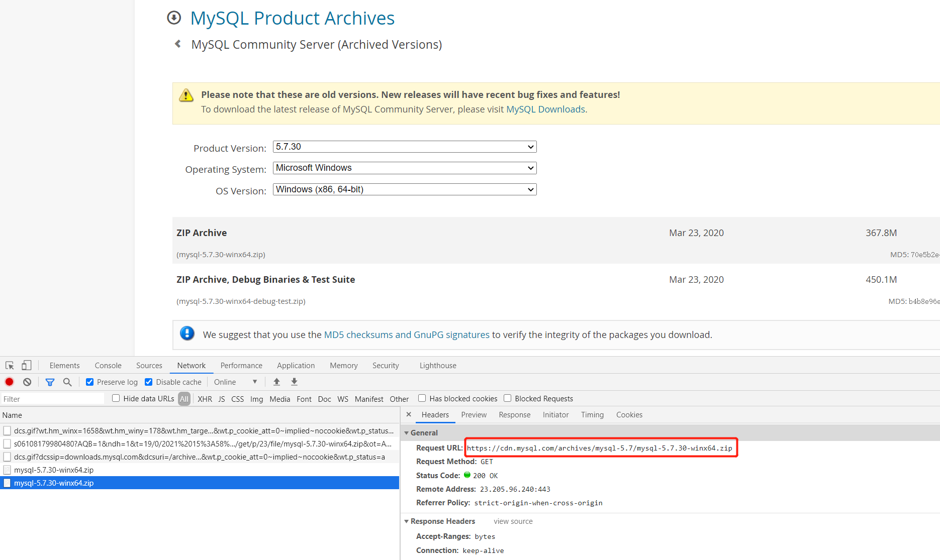Collapse the Response Headers section
The height and width of the screenshot is (560, 940).
[x=407, y=521]
